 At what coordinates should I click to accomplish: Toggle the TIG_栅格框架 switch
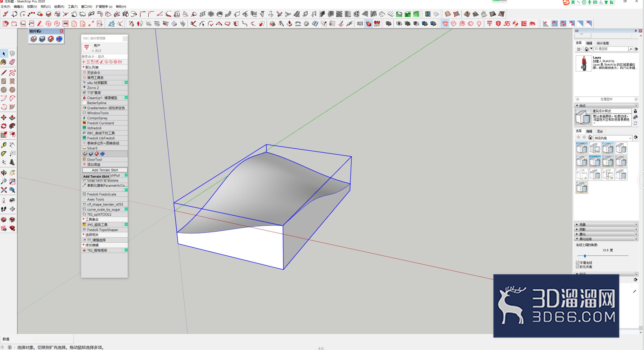point(125,250)
